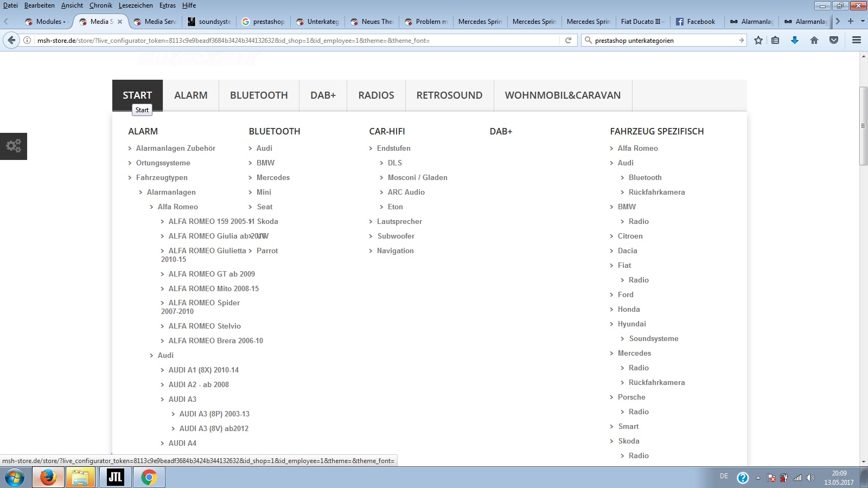Open the Porsche link

coord(631,397)
